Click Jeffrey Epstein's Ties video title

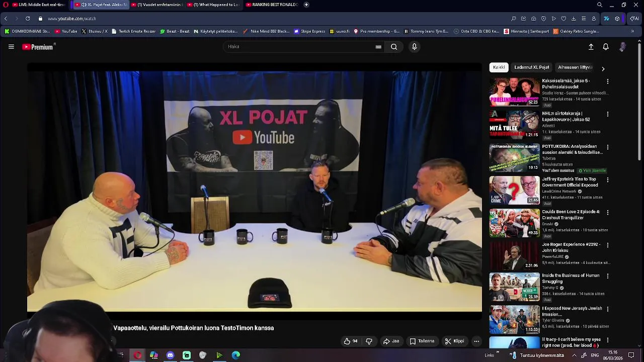(571, 182)
